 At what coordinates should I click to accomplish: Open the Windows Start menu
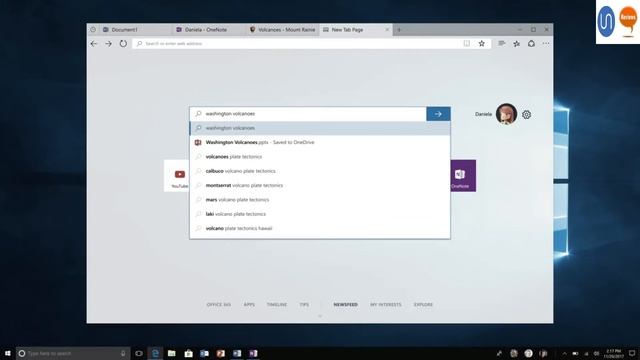point(8,353)
